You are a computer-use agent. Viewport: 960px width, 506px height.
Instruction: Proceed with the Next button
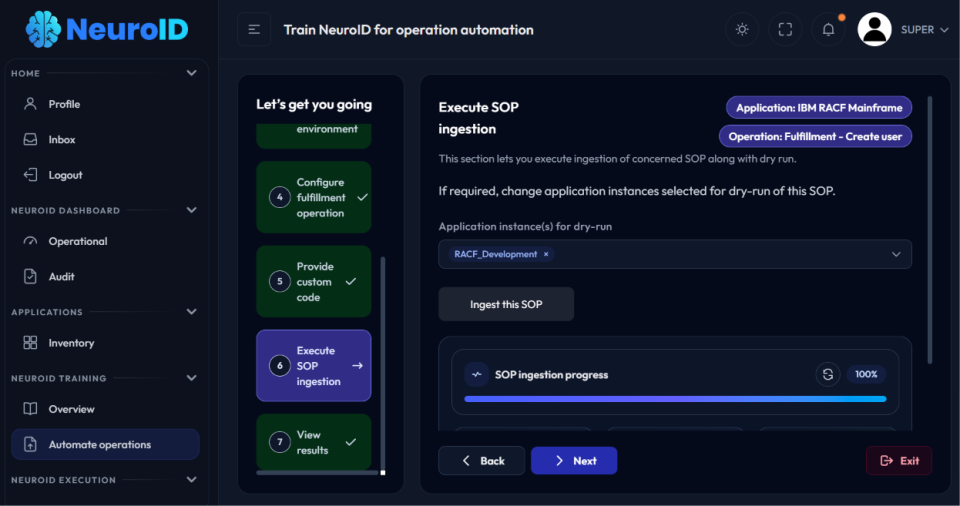(x=574, y=461)
